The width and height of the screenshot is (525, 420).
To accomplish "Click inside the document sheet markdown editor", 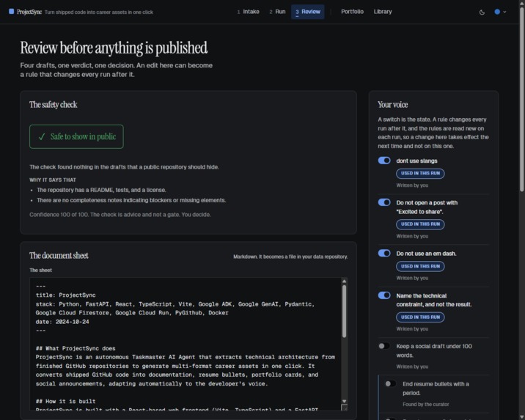I will coord(186,344).
